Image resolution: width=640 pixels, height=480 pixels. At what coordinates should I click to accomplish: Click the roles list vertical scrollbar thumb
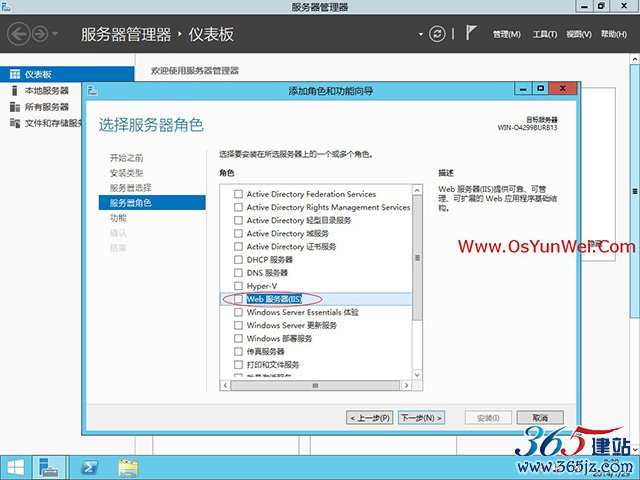coord(417,258)
